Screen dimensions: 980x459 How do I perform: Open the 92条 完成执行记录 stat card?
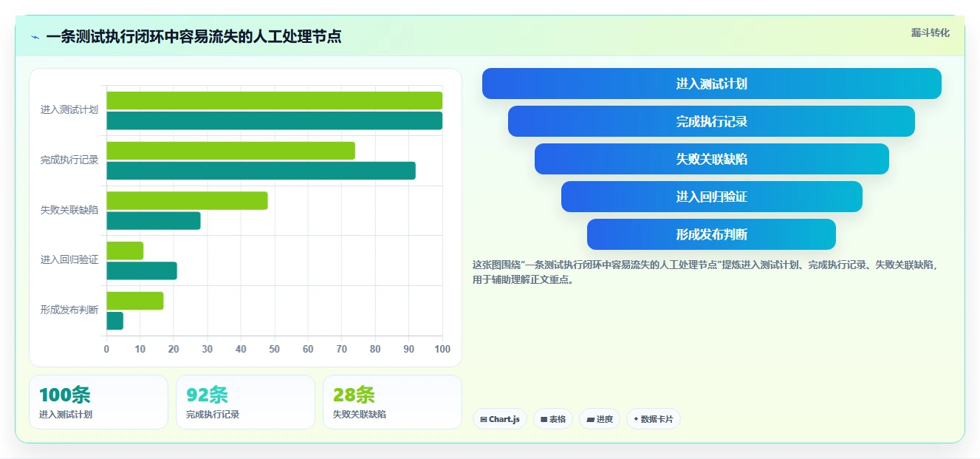tap(245, 402)
